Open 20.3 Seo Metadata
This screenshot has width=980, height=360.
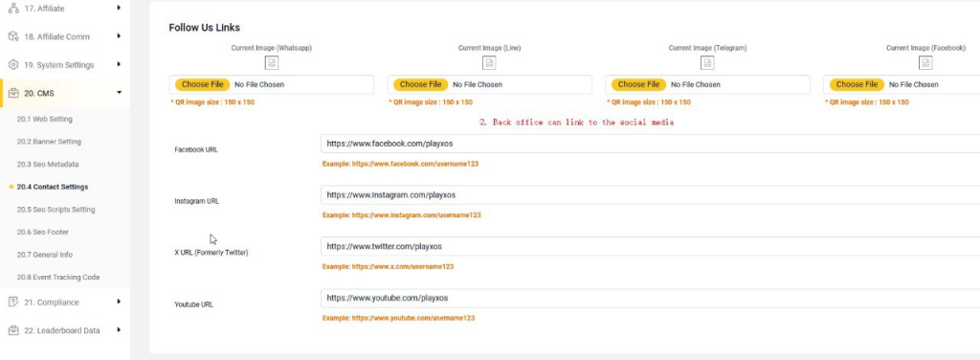click(x=48, y=164)
